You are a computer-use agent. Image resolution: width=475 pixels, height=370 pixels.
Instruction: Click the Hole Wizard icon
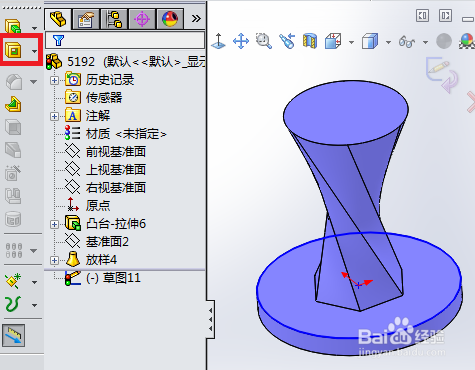point(13,173)
